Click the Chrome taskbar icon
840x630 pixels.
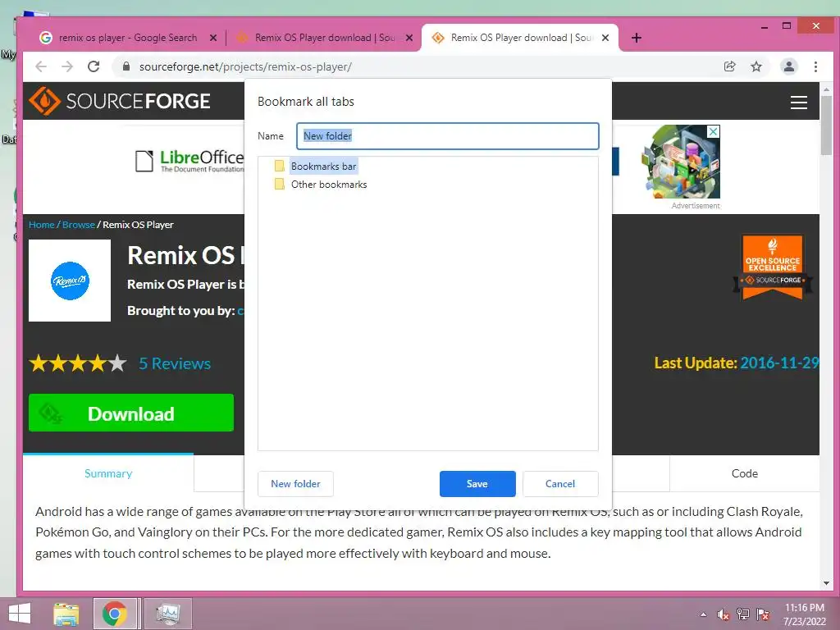115,614
